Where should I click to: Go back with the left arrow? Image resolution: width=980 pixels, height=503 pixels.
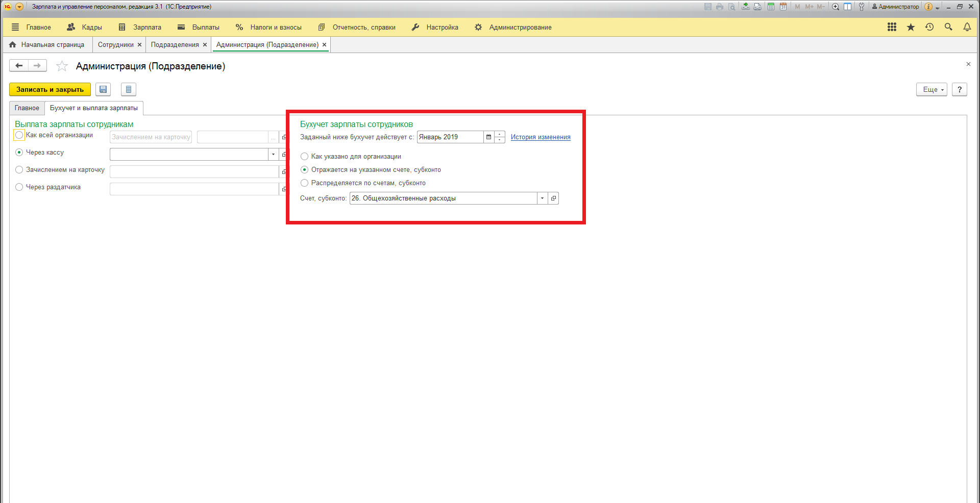[x=19, y=65]
